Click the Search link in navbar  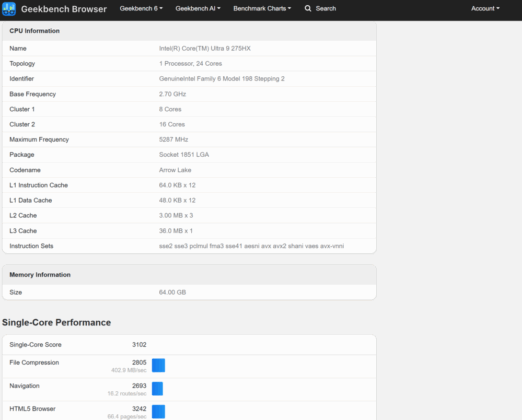tap(326, 8)
